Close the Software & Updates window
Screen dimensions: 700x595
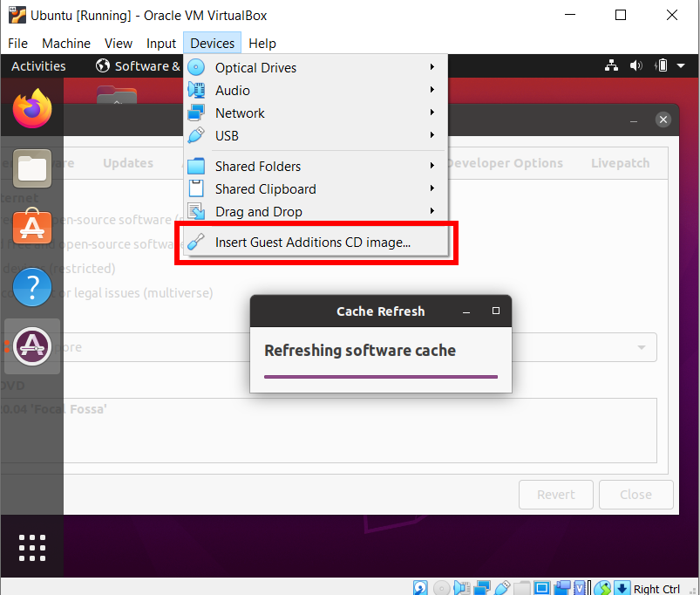[663, 120]
